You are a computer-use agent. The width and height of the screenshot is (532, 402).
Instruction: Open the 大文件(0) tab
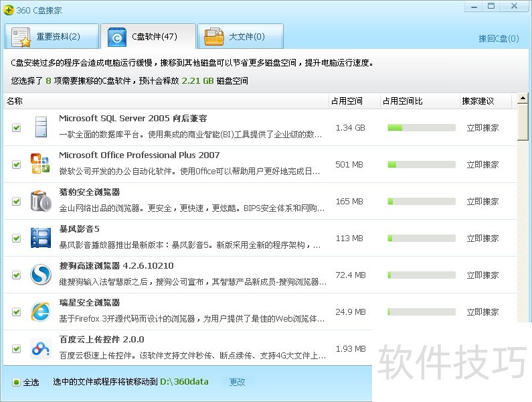pos(244,37)
